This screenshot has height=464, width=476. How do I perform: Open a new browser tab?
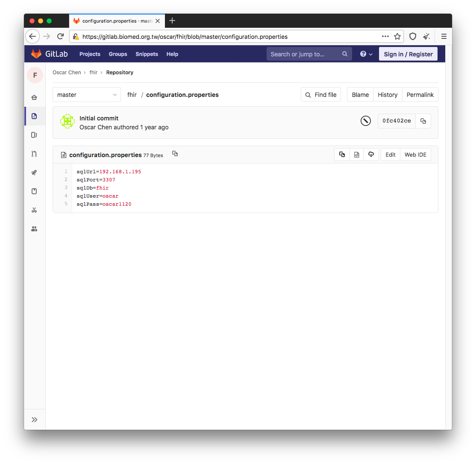172,20
